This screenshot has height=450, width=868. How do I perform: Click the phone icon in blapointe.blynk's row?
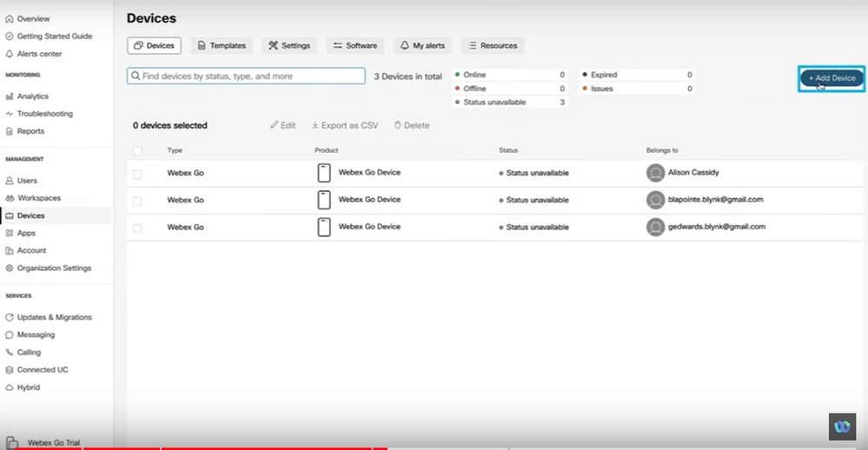(x=324, y=200)
